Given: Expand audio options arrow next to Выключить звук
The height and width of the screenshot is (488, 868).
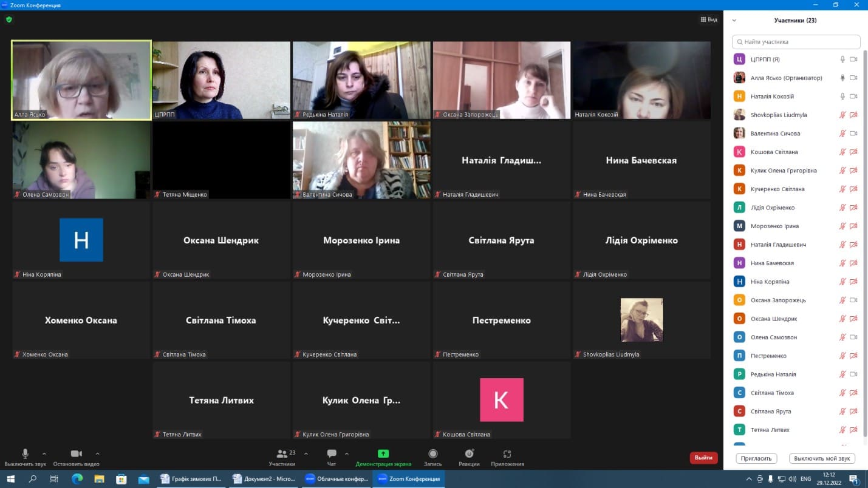Looking at the screenshot, I should click(x=44, y=453).
